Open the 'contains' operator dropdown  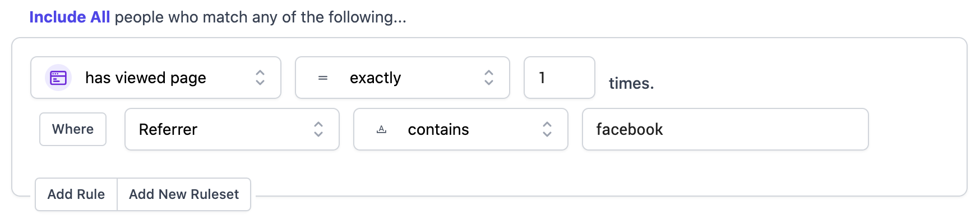click(461, 129)
